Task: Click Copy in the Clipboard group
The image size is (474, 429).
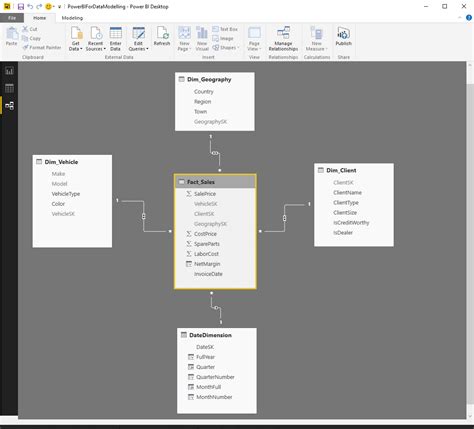Action: [31, 38]
